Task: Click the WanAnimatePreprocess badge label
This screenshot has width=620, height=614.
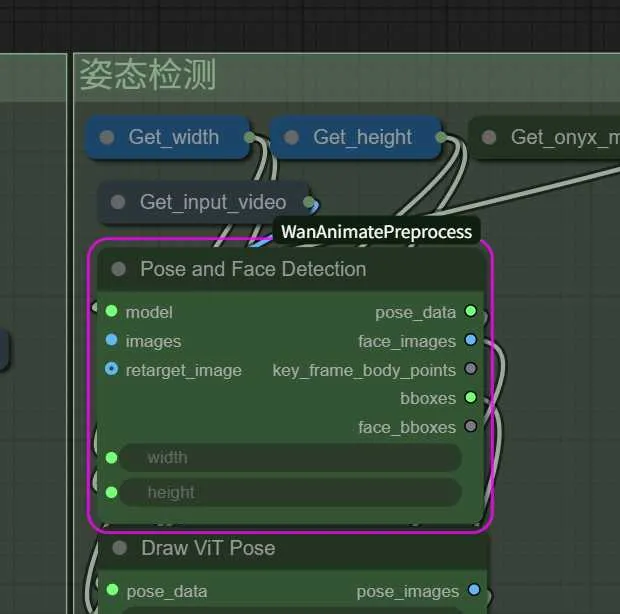Action: 376,232
